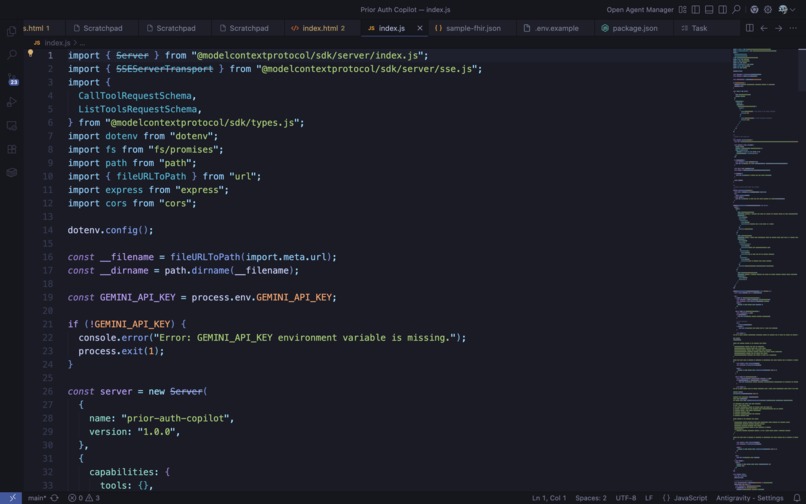Click capabilities: on line 32
The image size is (806, 504).
tap(124, 472)
